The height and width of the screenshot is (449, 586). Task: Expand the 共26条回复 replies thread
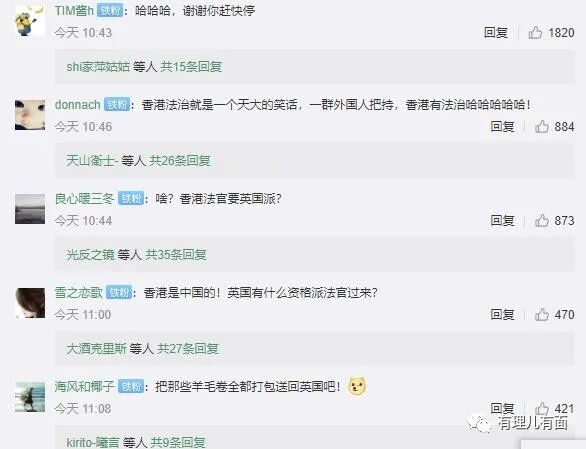[180, 161]
